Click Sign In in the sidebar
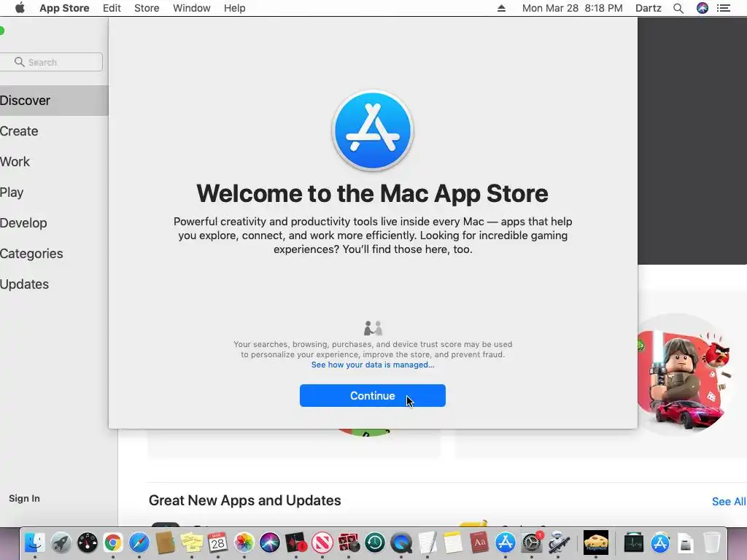The height and width of the screenshot is (560, 747). (x=24, y=498)
